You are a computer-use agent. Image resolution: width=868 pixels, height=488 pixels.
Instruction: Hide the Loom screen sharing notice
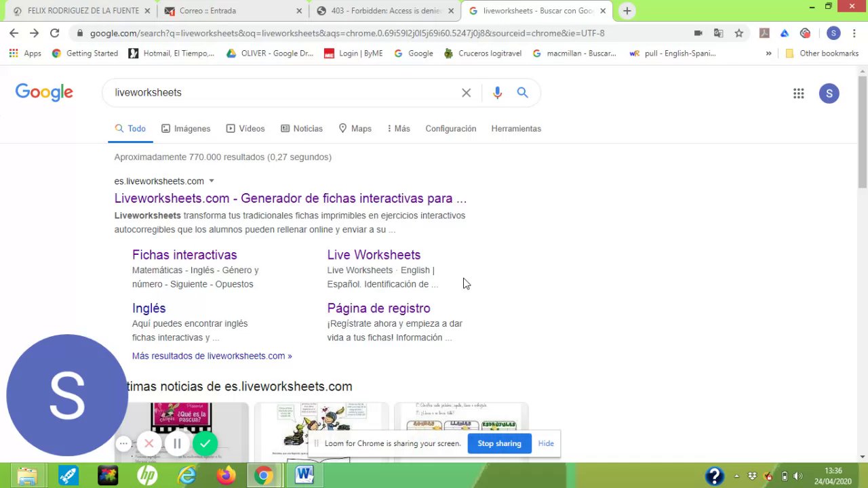[x=546, y=443]
